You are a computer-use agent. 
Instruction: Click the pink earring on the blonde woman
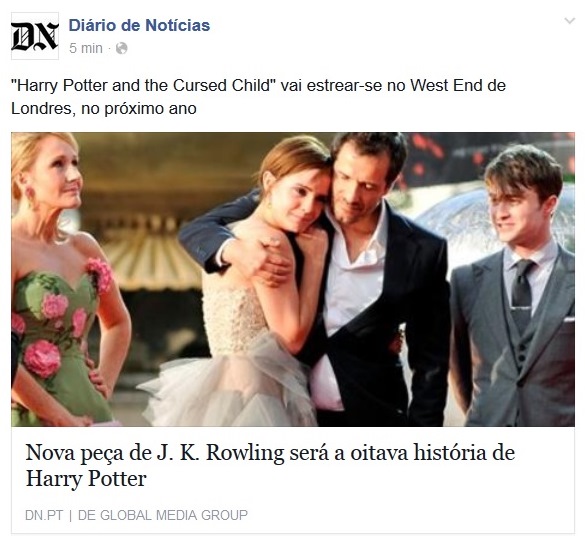(x=30, y=196)
